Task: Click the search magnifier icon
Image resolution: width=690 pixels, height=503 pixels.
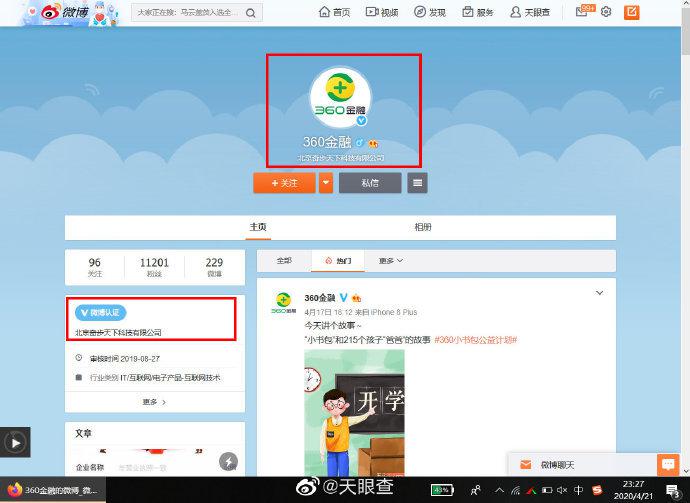Action: (251, 13)
